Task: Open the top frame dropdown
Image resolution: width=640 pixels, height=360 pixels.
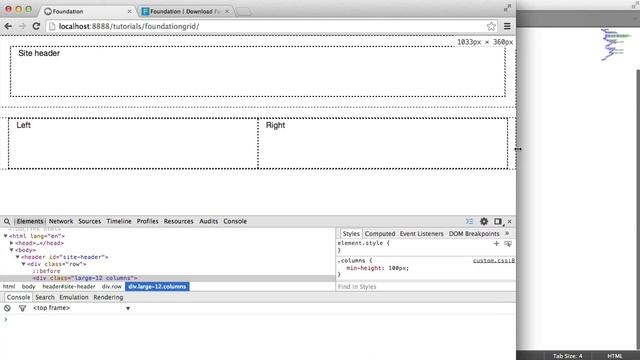Action: [x=82, y=308]
